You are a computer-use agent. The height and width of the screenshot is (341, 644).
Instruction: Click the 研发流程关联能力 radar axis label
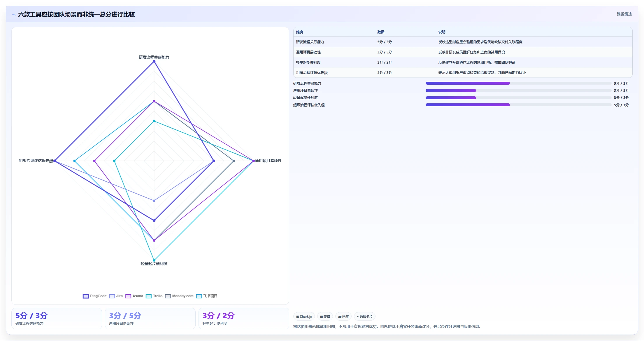point(154,57)
